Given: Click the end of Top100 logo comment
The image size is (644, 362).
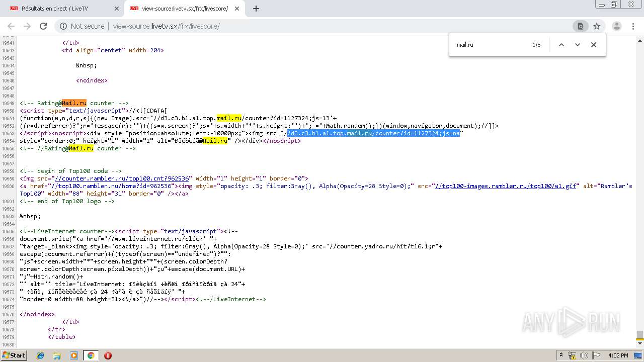Looking at the screenshot, I should (67, 201).
